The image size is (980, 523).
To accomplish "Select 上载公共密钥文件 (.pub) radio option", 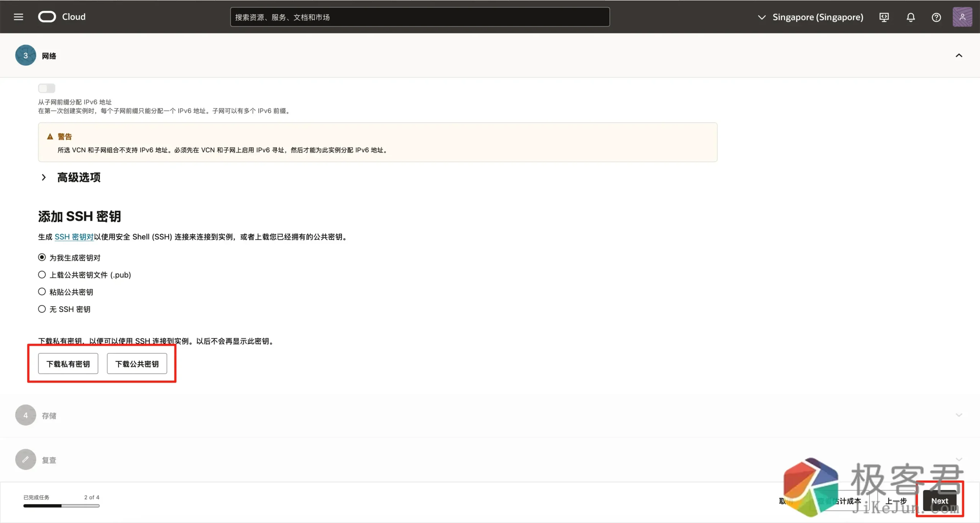I will point(42,274).
